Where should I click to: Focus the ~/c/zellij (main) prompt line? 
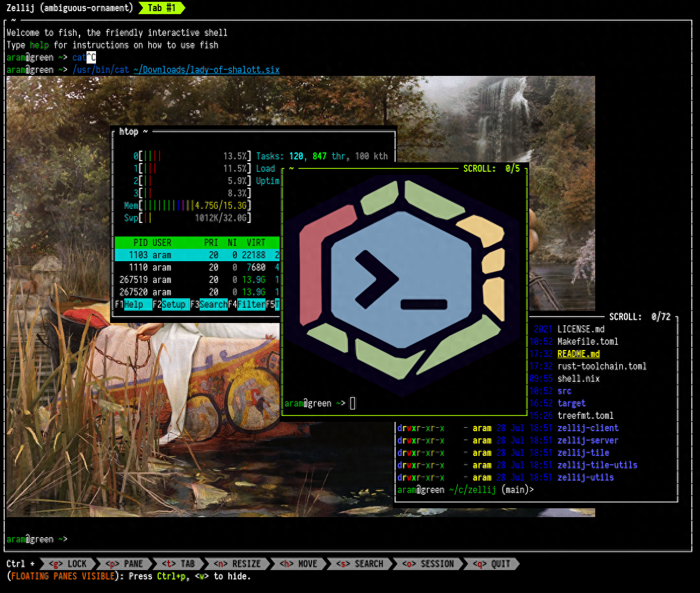(x=465, y=490)
